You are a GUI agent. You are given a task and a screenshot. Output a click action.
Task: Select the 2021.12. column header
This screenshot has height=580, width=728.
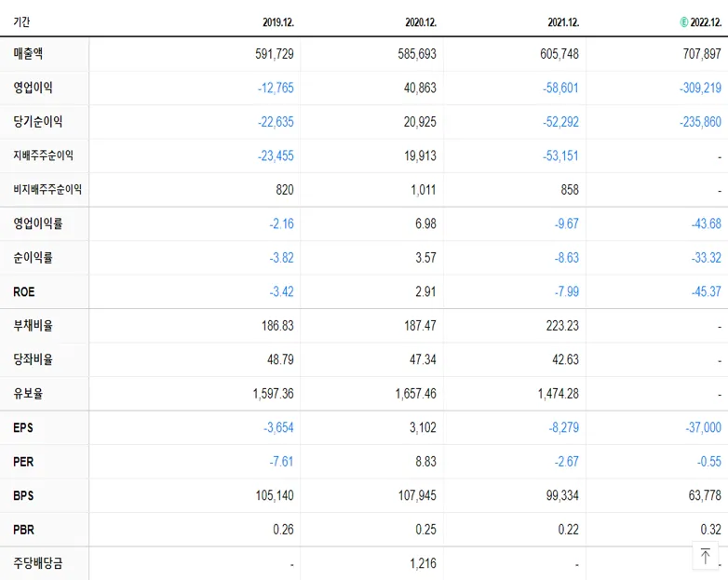pos(563,21)
